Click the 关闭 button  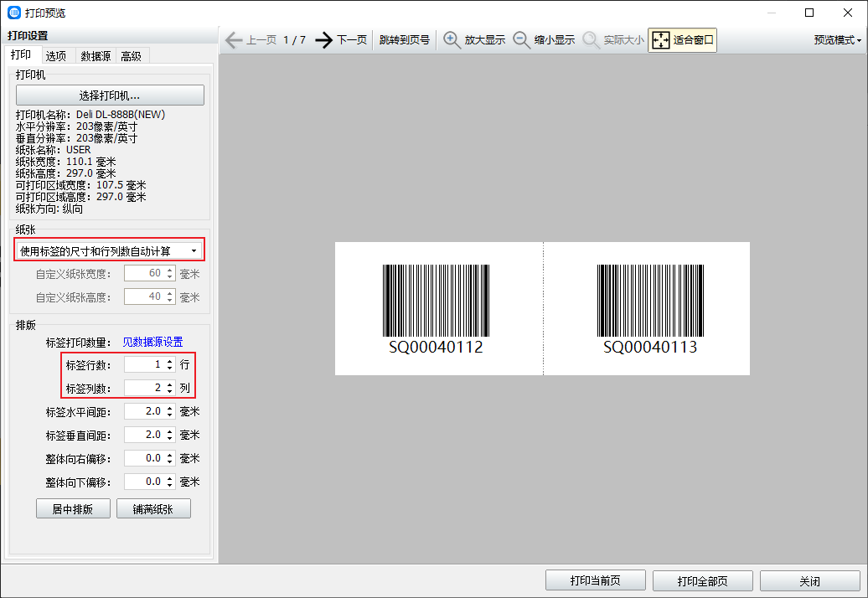pyautogui.click(x=810, y=581)
